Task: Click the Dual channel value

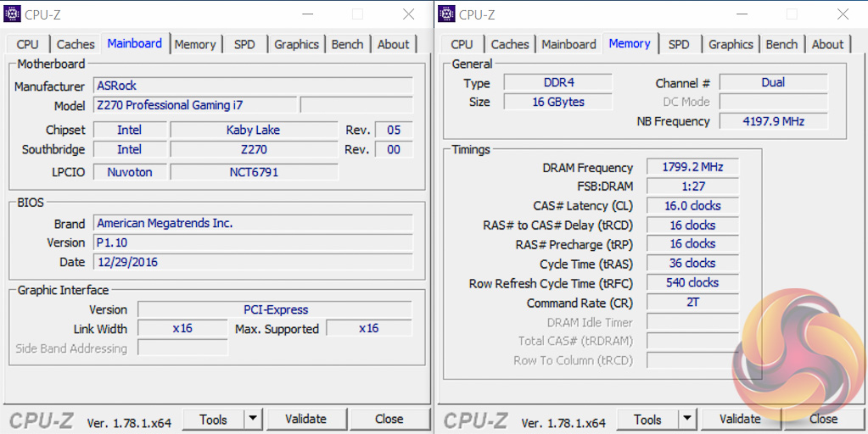Action: (x=773, y=83)
